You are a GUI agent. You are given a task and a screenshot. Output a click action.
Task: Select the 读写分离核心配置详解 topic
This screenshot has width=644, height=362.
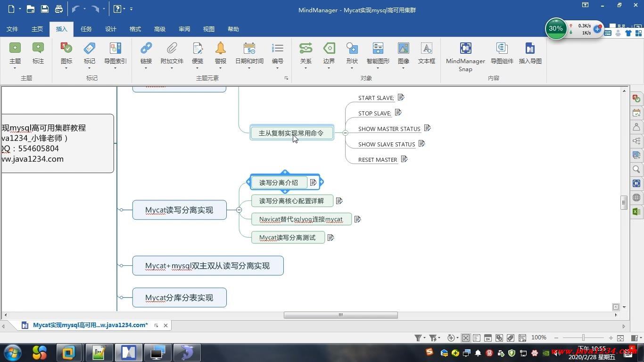tap(292, 201)
